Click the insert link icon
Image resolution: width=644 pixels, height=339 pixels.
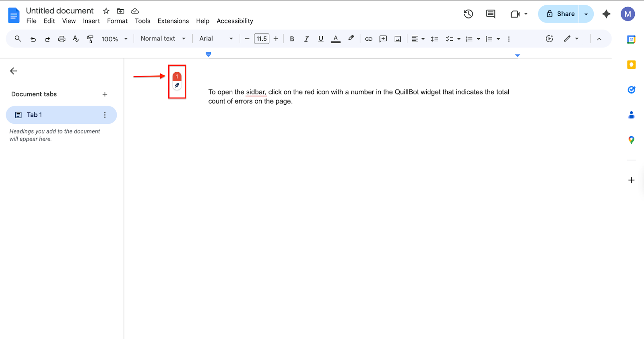[368, 39]
